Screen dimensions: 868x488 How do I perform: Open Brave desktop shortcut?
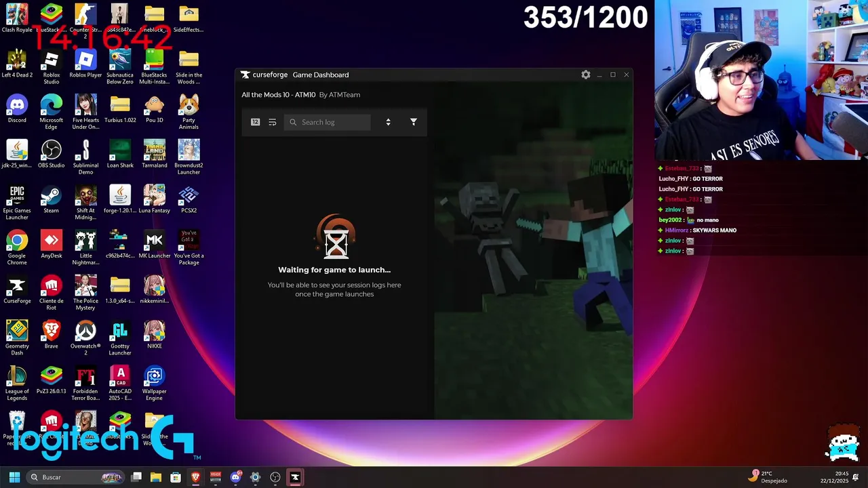pyautogui.click(x=52, y=335)
